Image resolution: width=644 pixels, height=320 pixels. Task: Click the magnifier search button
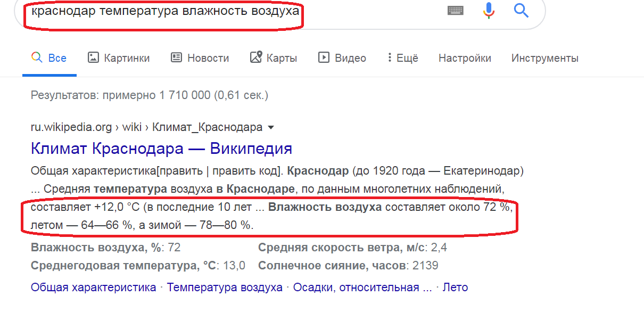(x=521, y=10)
